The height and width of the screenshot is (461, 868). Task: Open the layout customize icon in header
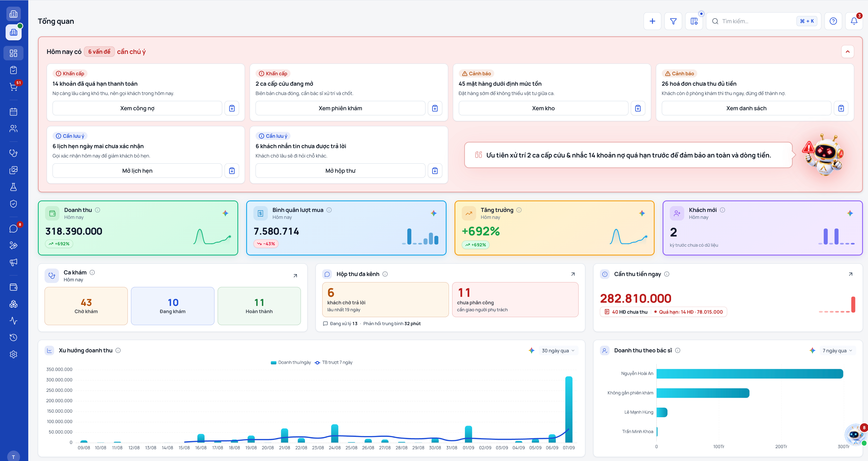[694, 21]
